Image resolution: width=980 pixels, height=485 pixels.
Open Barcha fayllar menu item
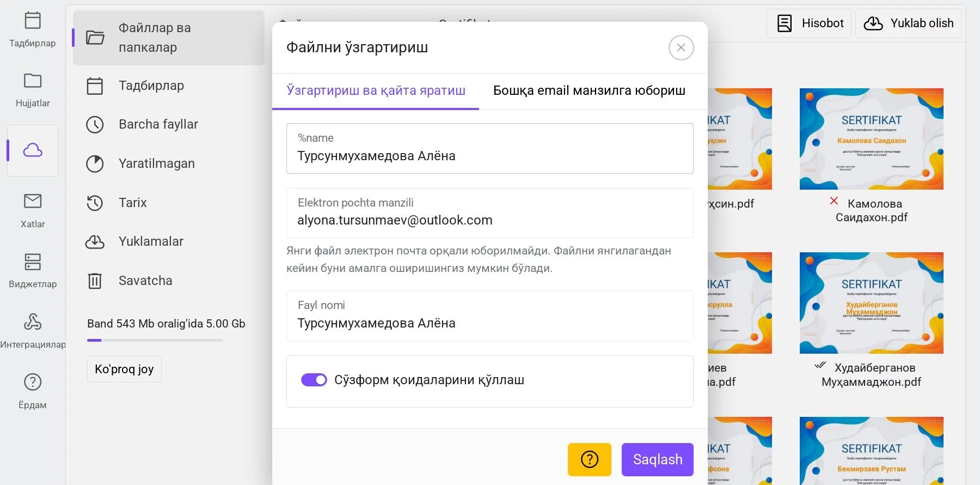tap(169, 125)
